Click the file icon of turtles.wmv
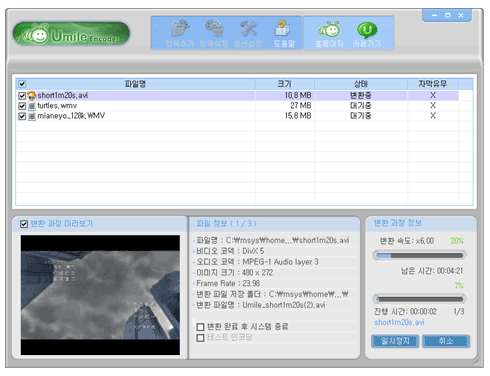 pyautogui.click(x=32, y=106)
